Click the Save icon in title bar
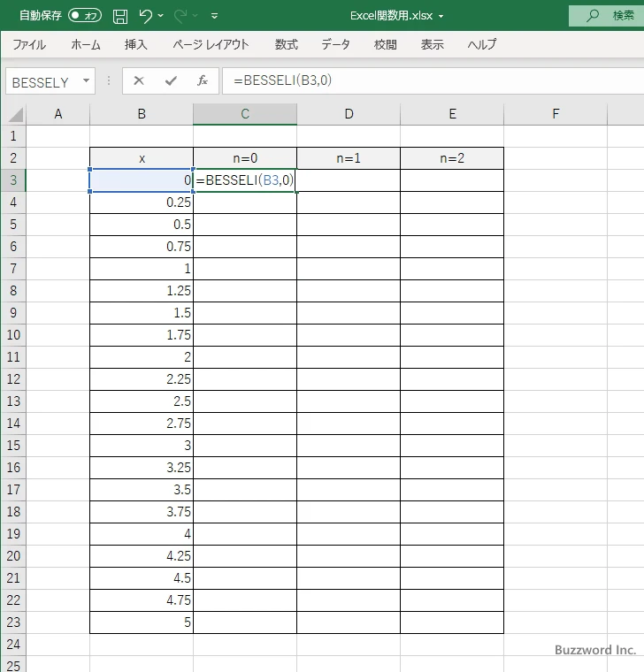The image size is (644, 672). (120, 16)
